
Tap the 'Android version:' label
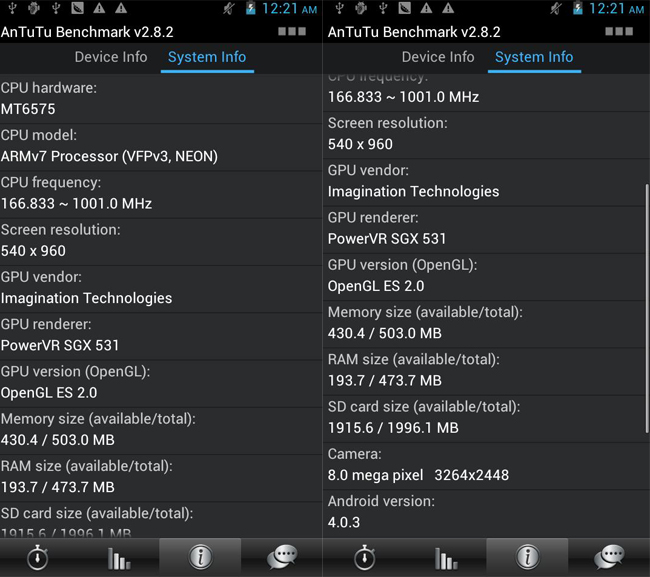tap(381, 501)
